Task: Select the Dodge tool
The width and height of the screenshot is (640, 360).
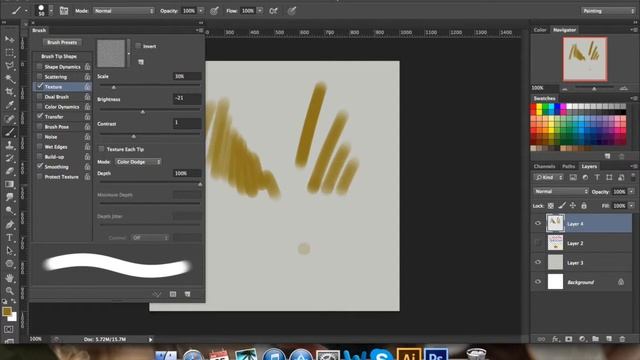Action: [x=9, y=211]
